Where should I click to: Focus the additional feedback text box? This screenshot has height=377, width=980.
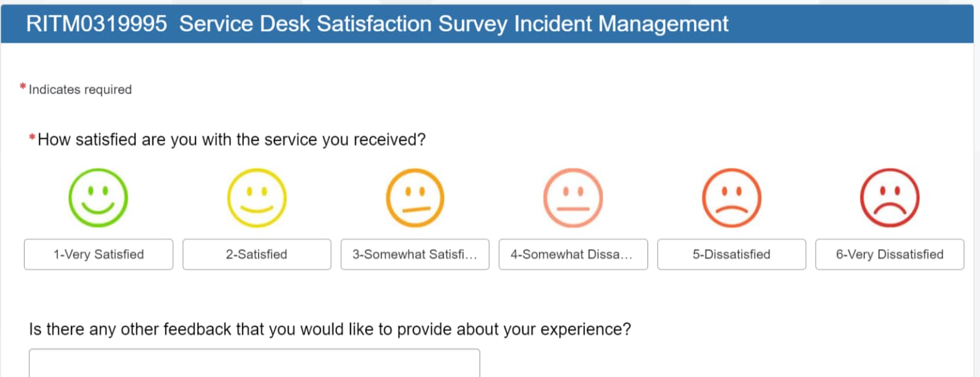[254, 363]
